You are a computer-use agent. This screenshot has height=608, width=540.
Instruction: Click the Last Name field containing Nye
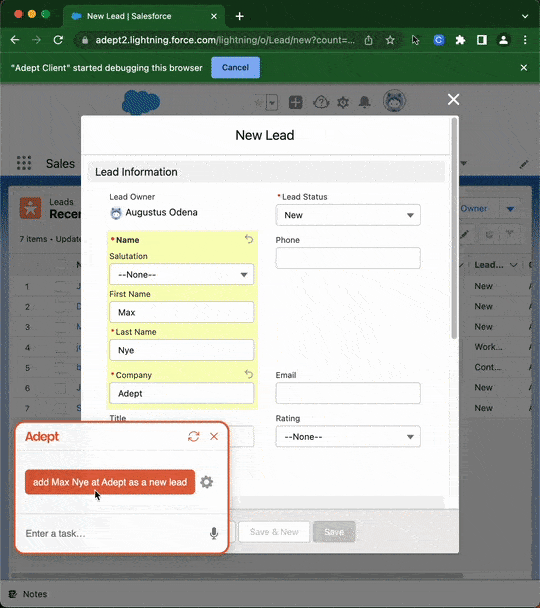click(x=181, y=350)
